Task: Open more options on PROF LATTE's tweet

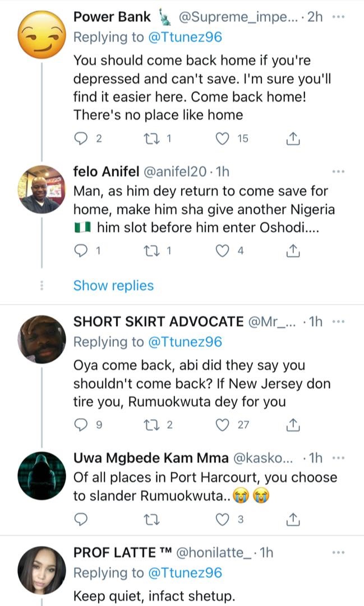Action: [339, 553]
